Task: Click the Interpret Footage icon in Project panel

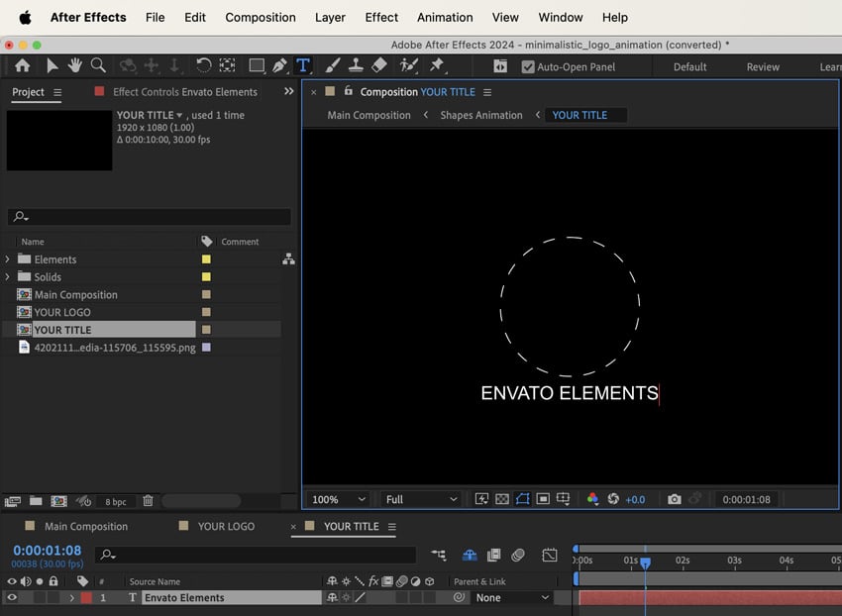Action: coord(12,501)
